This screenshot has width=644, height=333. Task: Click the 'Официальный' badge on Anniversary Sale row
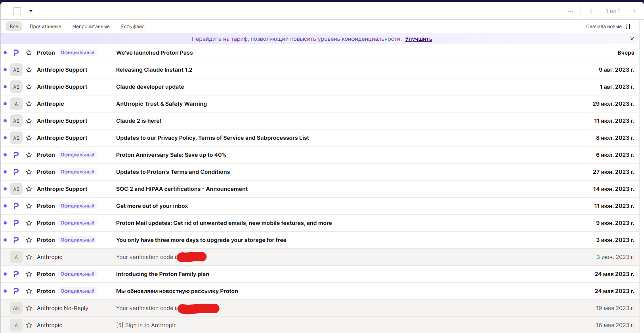(x=78, y=155)
